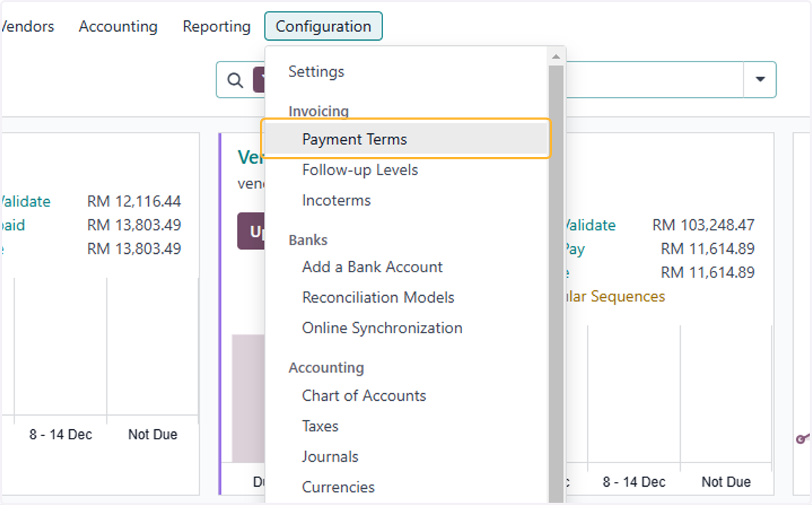This screenshot has width=812, height=505.
Task: Open the search options dropdown arrow
Action: [x=760, y=80]
